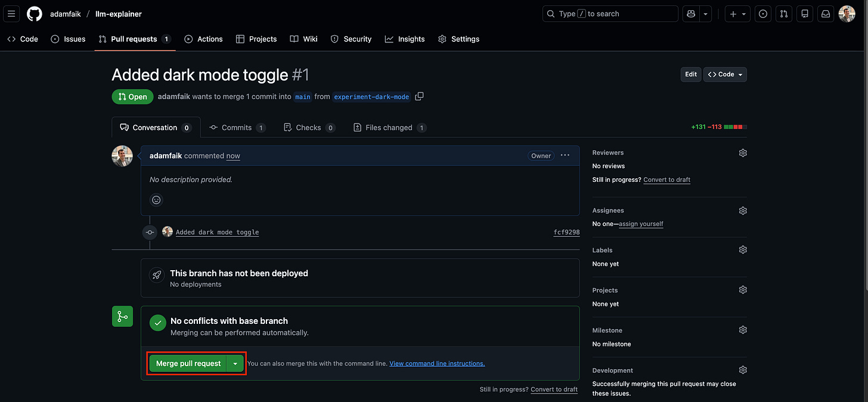868x402 pixels.
Task: Click the GitHub home logo
Action: pyautogui.click(x=34, y=14)
